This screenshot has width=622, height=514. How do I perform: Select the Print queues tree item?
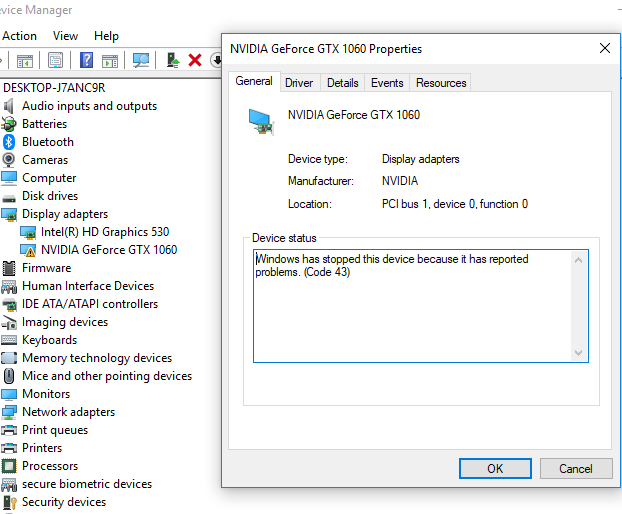(x=55, y=430)
